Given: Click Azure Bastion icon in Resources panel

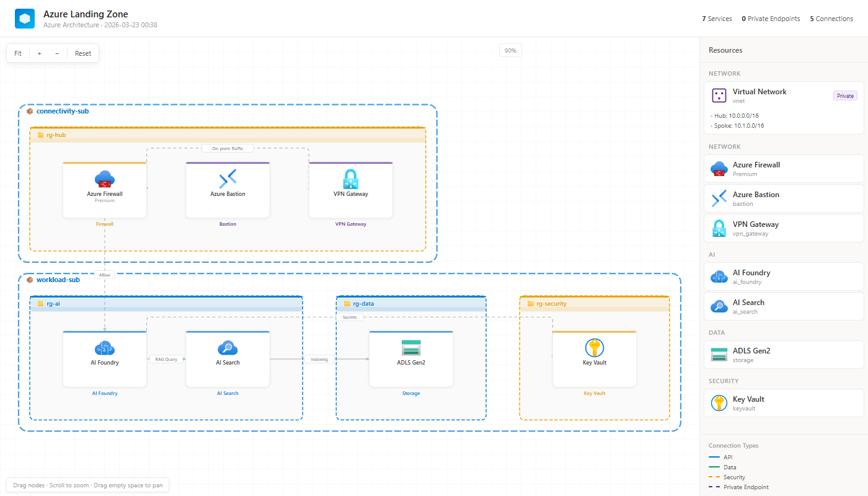Looking at the screenshot, I should pyautogui.click(x=719, y=198).
